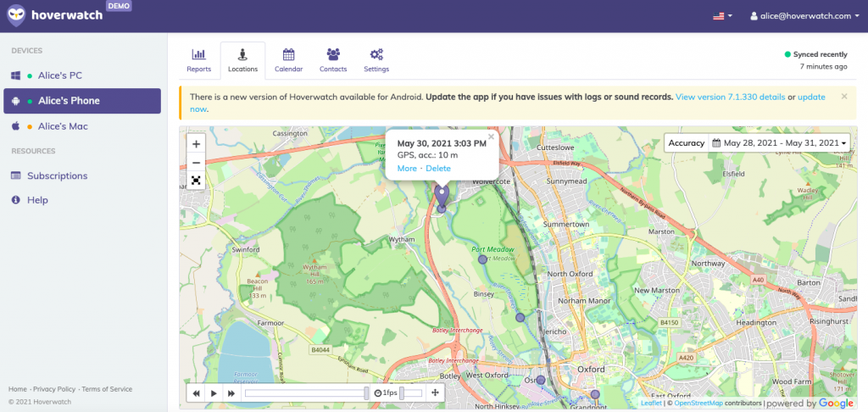
Task: Click the Reports bar-chart icon
Action: coord(198,54)
